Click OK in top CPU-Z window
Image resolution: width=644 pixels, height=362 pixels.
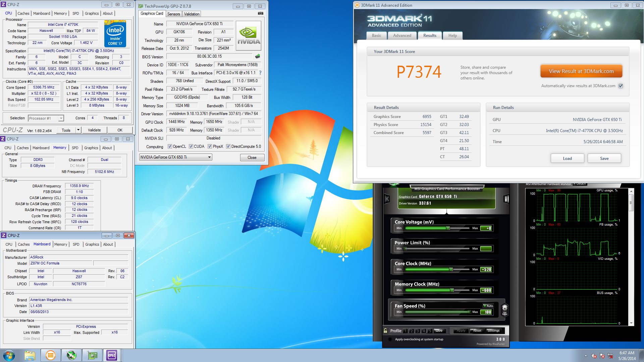(x=120, y=130)
